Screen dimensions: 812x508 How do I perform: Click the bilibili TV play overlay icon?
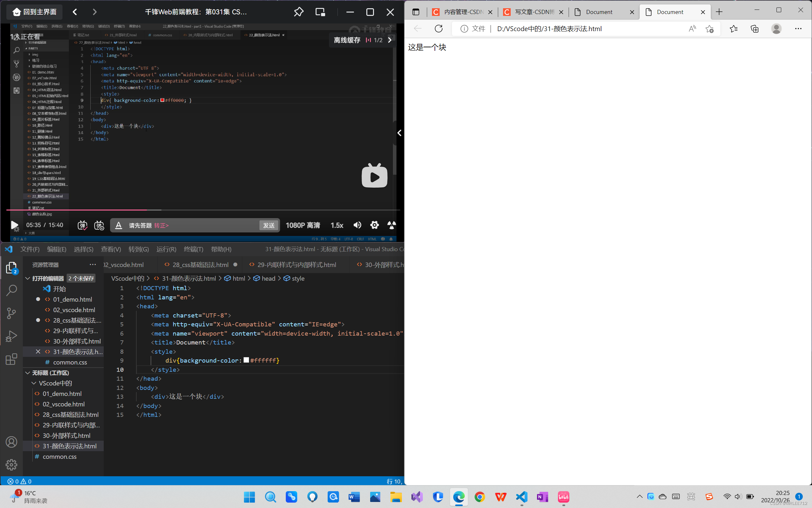coord(375,175)
